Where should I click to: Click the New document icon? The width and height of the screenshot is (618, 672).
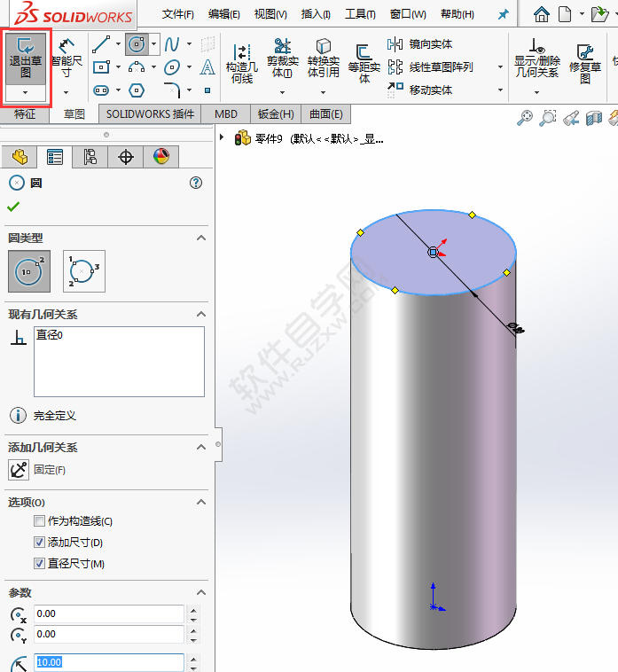(565, 14)
